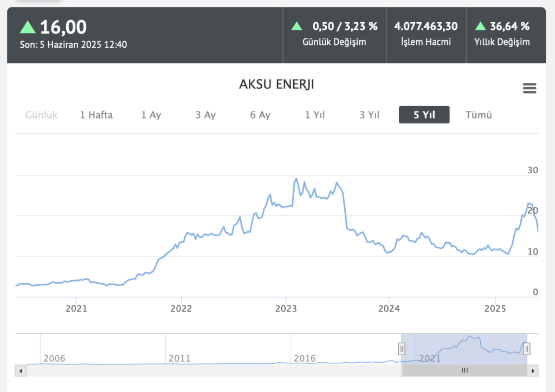Show the 3 Yıl chart range
The image size is (555, 392).
tap(370, 115)
